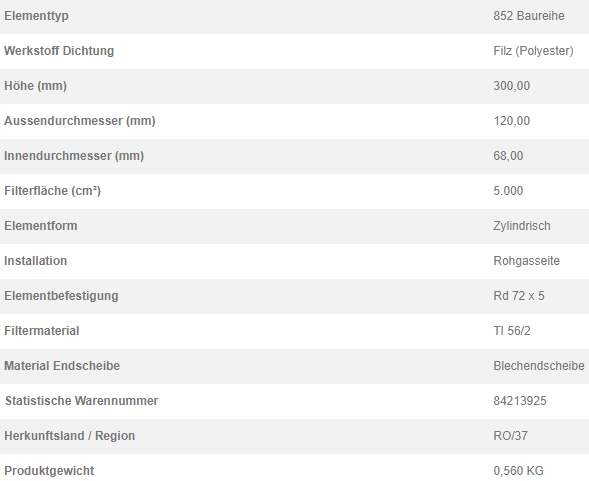Click the Zylindrisch element form value
Viewport: 589px width, 481px height.
point(522,226)
